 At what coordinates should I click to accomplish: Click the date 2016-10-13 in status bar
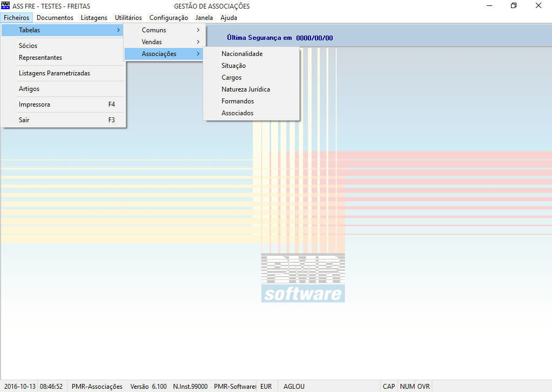20,387
